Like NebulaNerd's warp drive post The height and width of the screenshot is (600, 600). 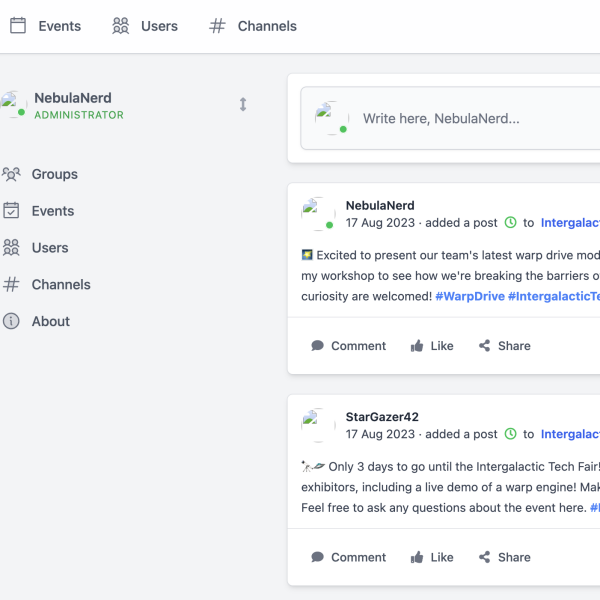point(432,346)
